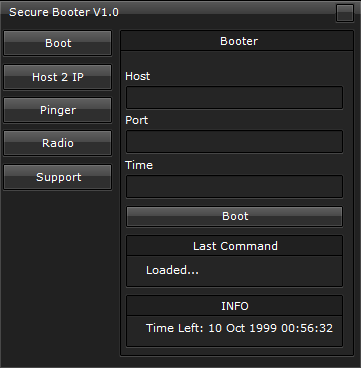Open the Support page

[x=58, y=177]
